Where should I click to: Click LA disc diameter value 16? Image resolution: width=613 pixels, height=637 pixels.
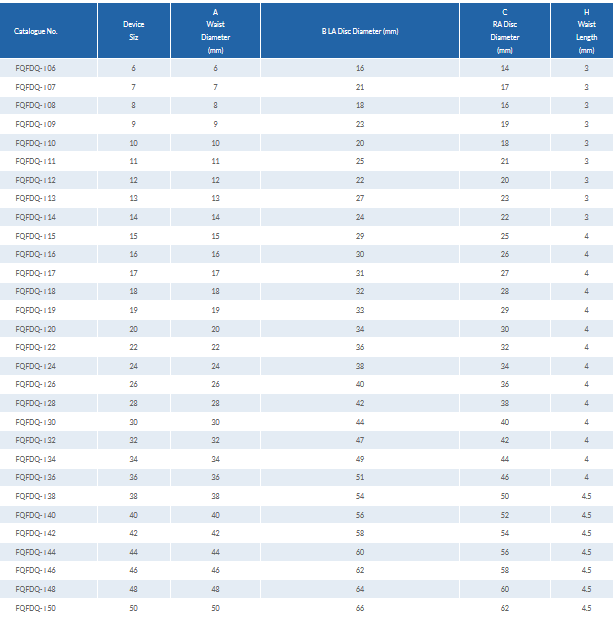359,68
